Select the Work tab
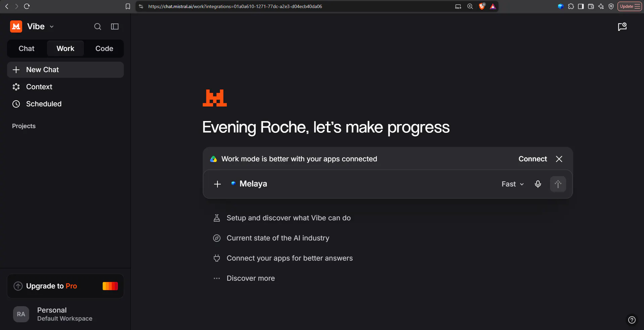This screenshot has height=330, width=644. pyautogui.click(x=65, y=49)
